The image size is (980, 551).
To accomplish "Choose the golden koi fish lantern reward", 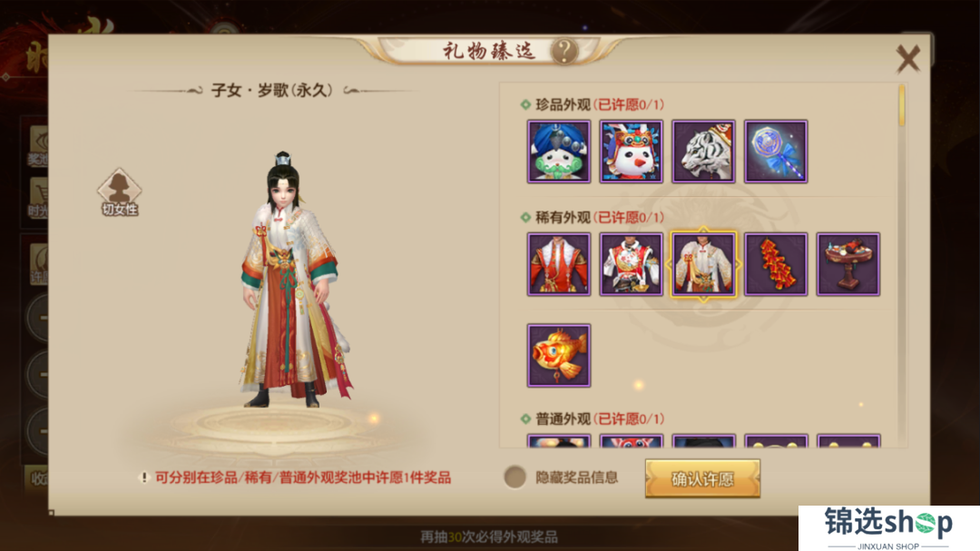I will click(x=559, y=355).
